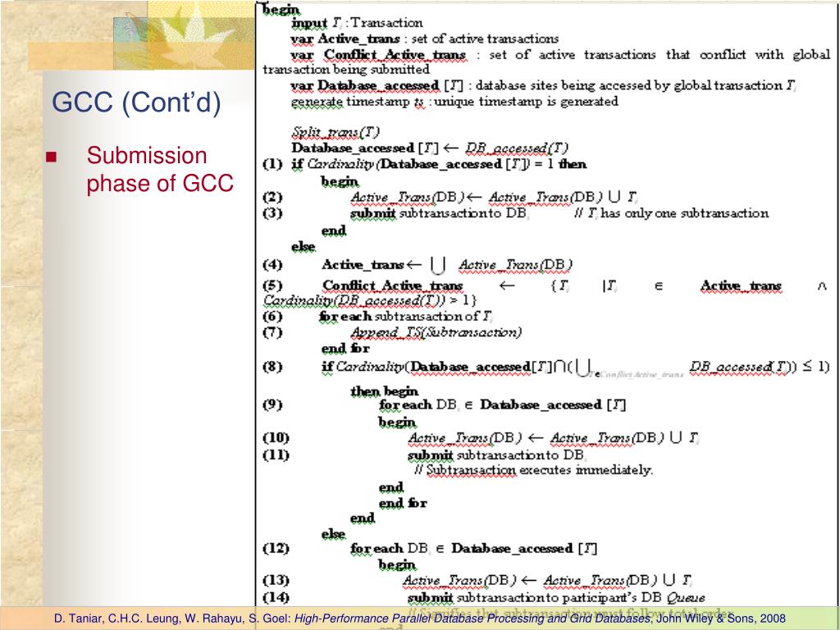
Task: Click the slide title 'GCC (Cont'd)'
Action: point(136,103)
